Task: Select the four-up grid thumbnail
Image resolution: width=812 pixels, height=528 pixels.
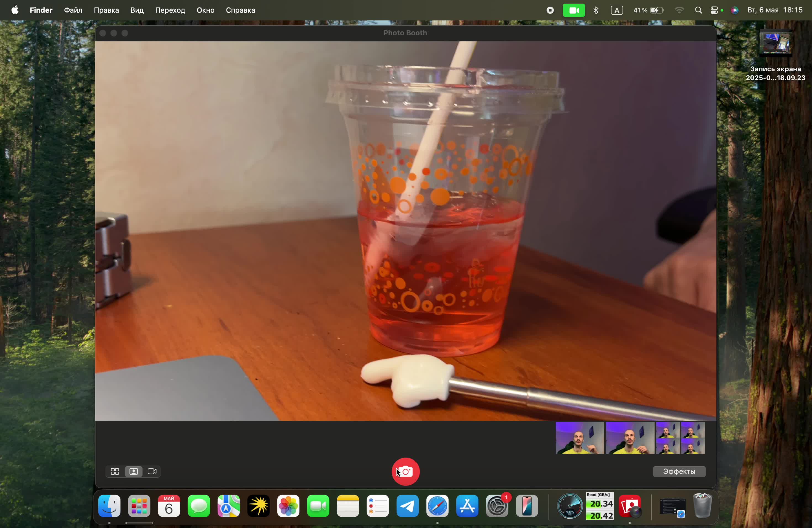Action: 680,438
